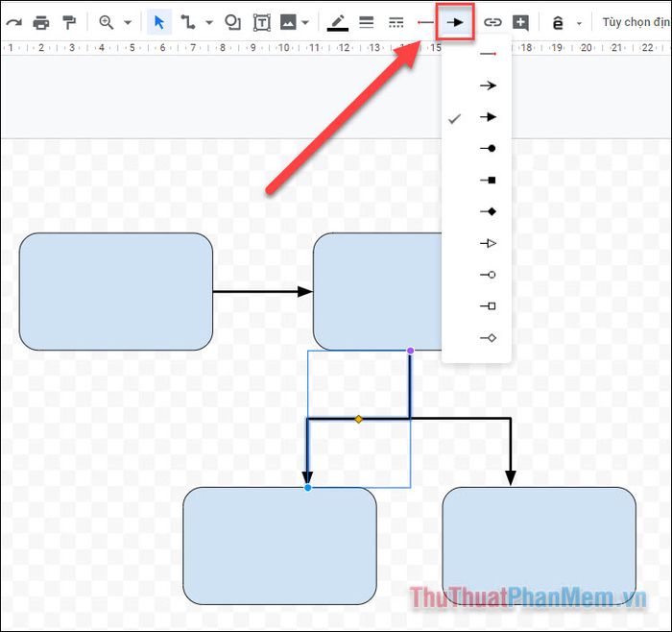Image resolution: width=672 pixels, height=632 pixels.
Task: Click the print icon
Action: click(x=41, y=22)
